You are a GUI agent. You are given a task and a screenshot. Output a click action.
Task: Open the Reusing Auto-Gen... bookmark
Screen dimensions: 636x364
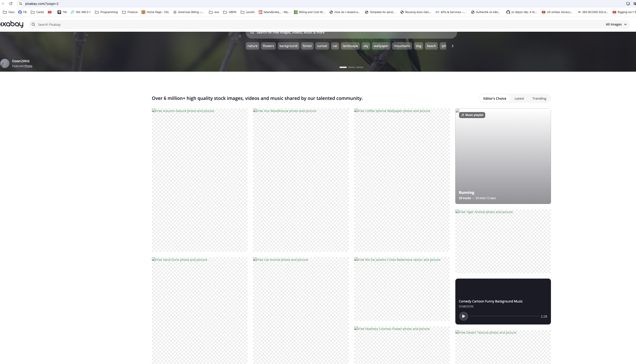coord(416,12)
